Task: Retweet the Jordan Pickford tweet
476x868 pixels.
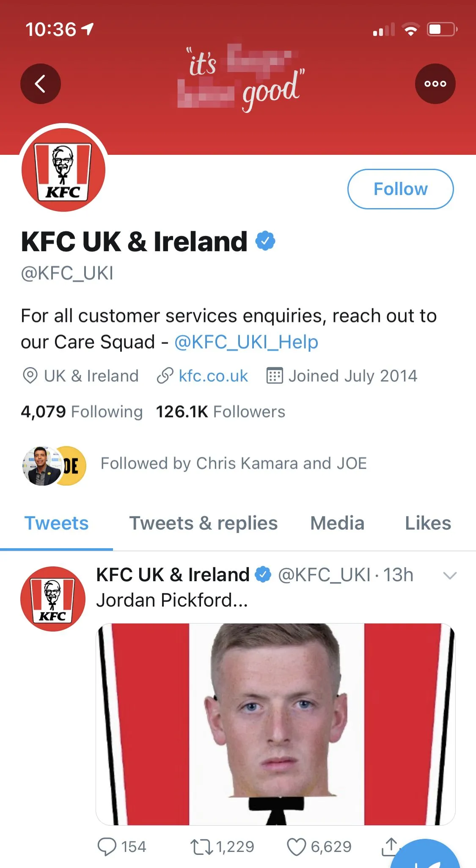Action: click(x=202, y=847)
